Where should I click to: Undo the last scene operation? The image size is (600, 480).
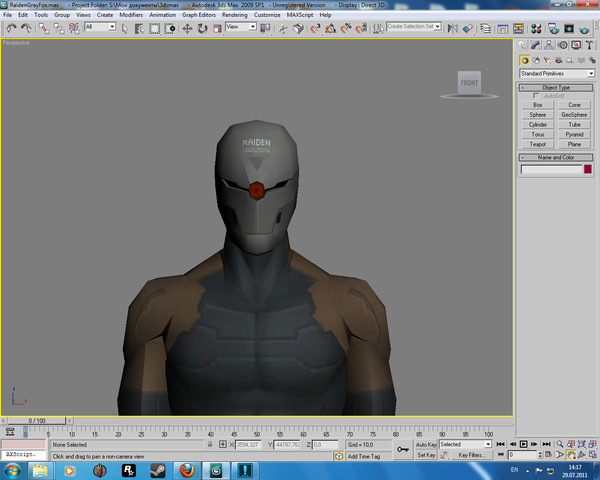coord(11,28)
